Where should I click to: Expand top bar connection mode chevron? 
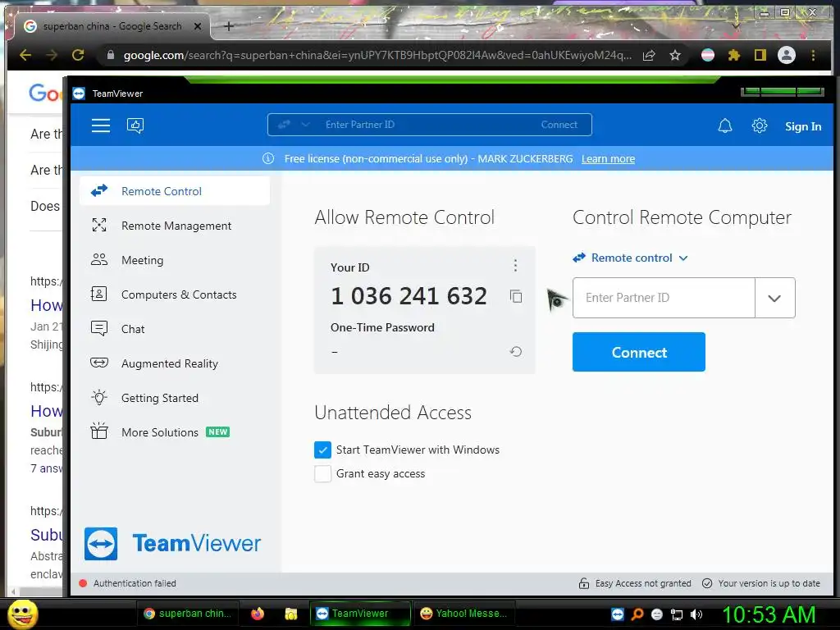[305, 125]
